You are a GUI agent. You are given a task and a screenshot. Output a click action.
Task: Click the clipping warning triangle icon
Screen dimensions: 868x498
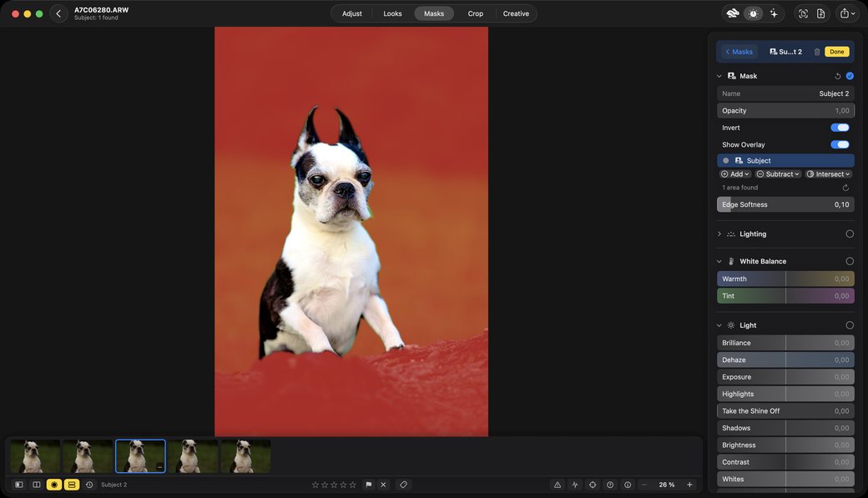coord(558,485)
